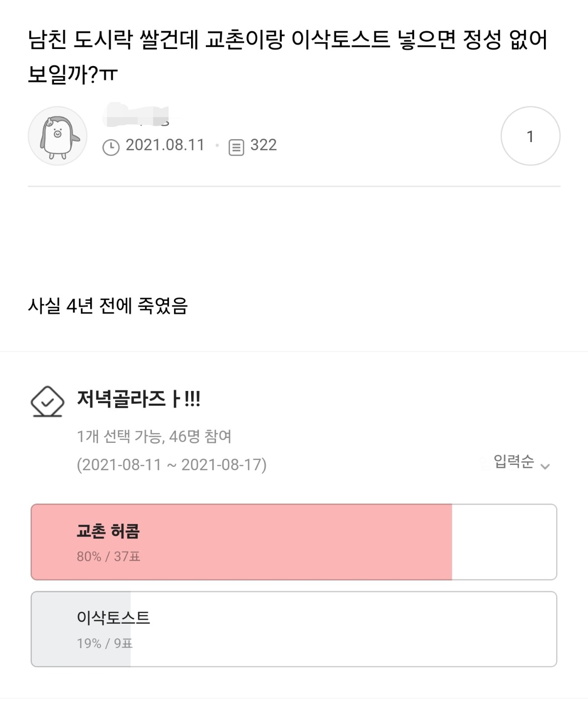Click the clock icon beside the date
This screenshot has height=702, width=588.
(111, 147)
